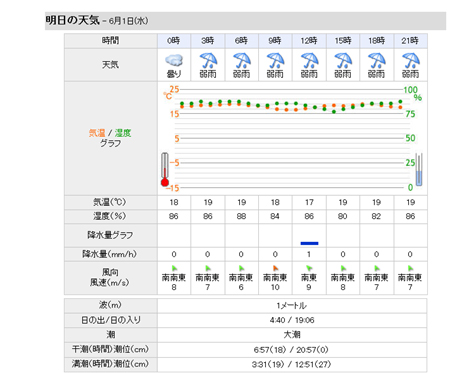The image size is (450, 373).
Task: Click the 大潮 tide value
Action: pos(292,335)
